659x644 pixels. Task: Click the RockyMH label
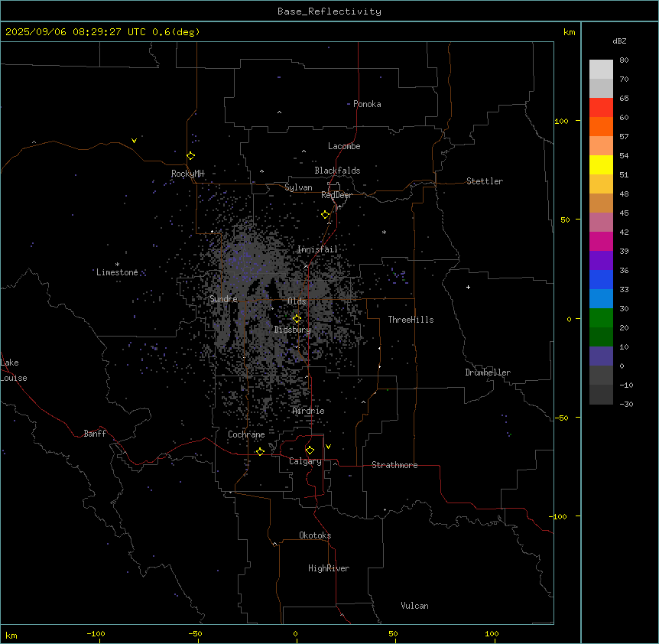point(187,174)
